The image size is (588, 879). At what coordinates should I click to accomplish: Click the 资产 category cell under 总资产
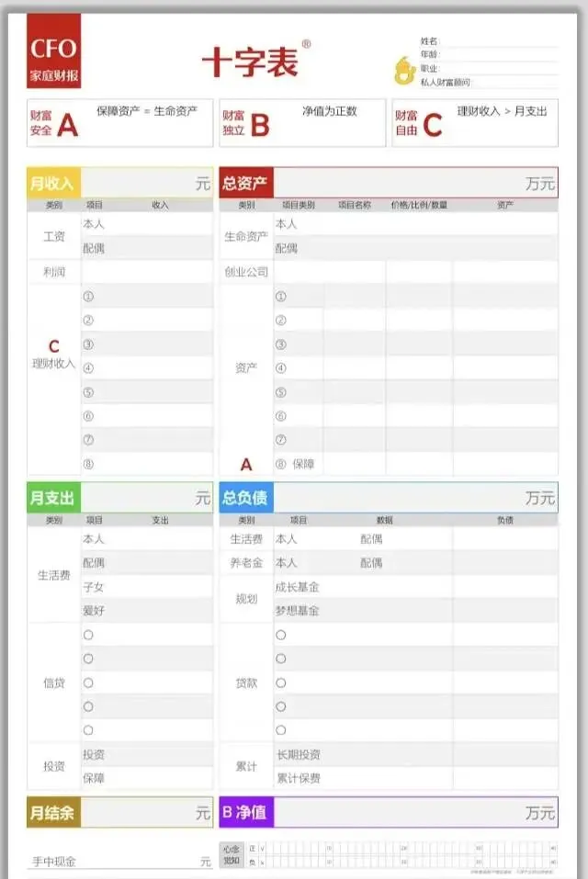pyautogui.click(x=246, y=367)
